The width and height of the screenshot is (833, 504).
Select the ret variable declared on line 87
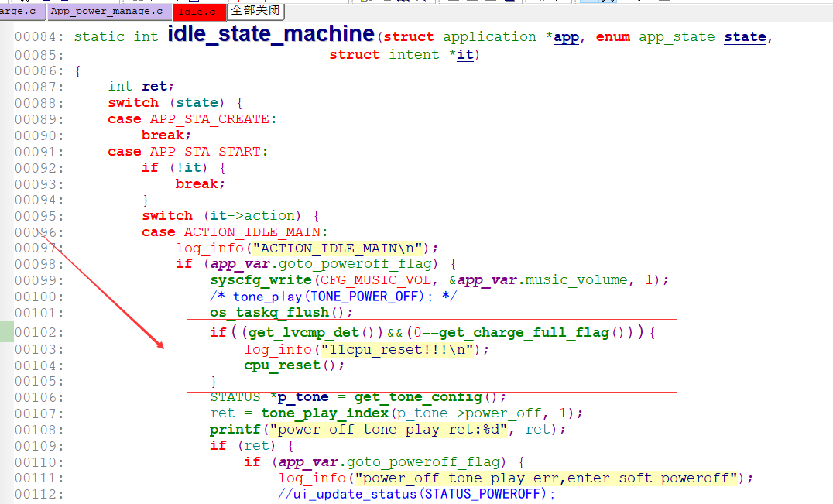tap(155, 87)
